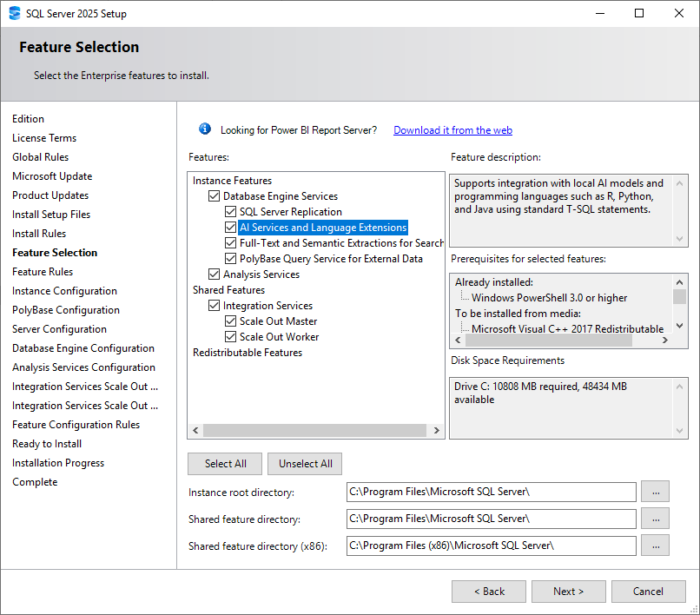Toggle PolyBase Query Service checkbox
This screenshot has height=615, width=700.
231,259
